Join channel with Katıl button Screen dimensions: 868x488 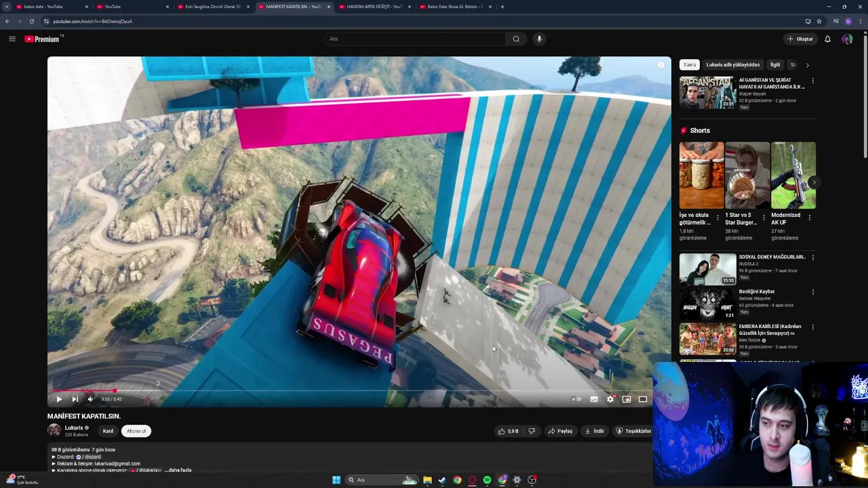pos(108,431)
